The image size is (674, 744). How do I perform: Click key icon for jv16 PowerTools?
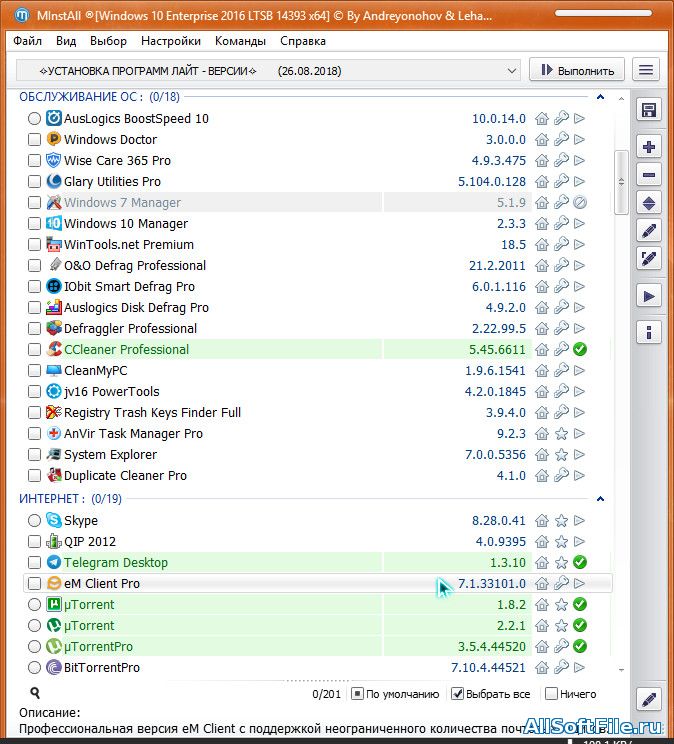click(x=562, y=391)
